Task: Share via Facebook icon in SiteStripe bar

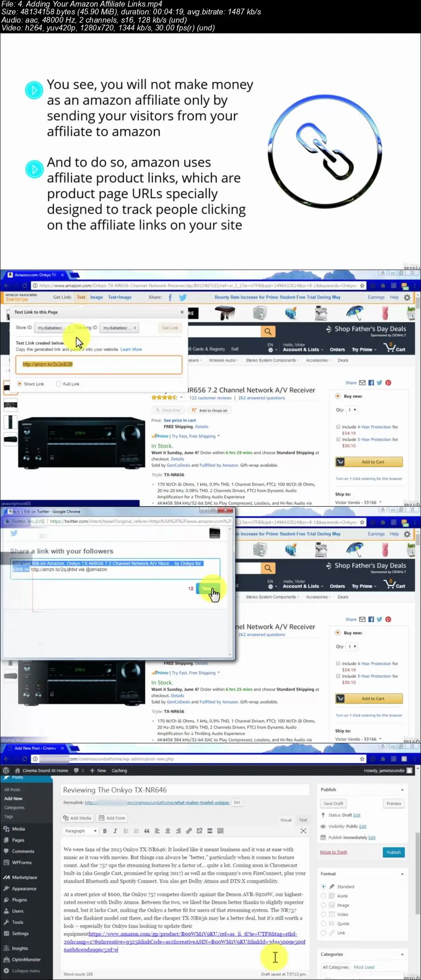Action: (170, 297)
